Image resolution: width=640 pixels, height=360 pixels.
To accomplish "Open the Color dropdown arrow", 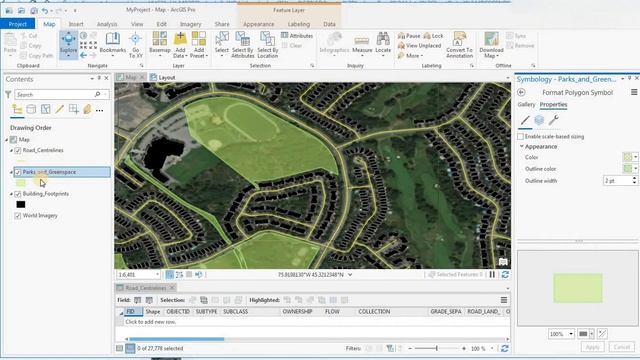I will click(636, 157).
